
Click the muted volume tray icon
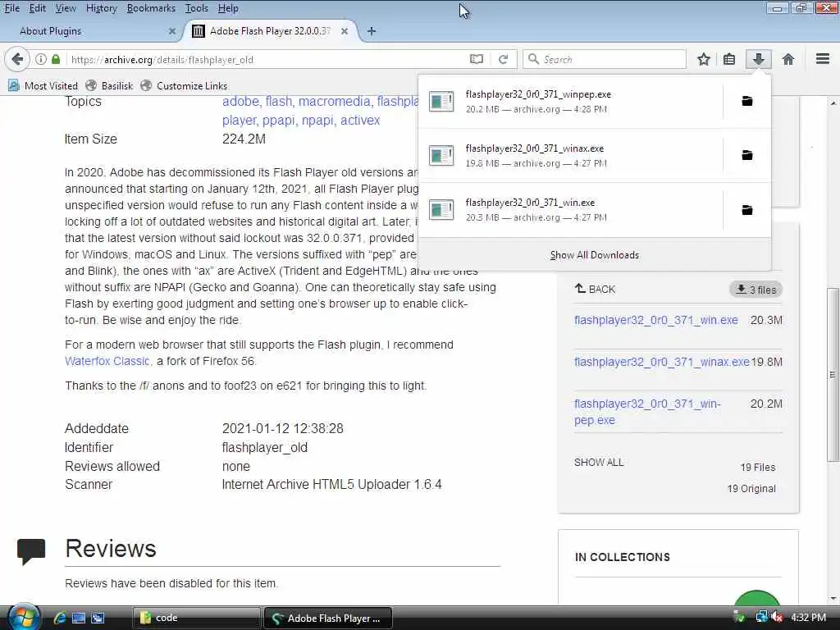(777, 617)
